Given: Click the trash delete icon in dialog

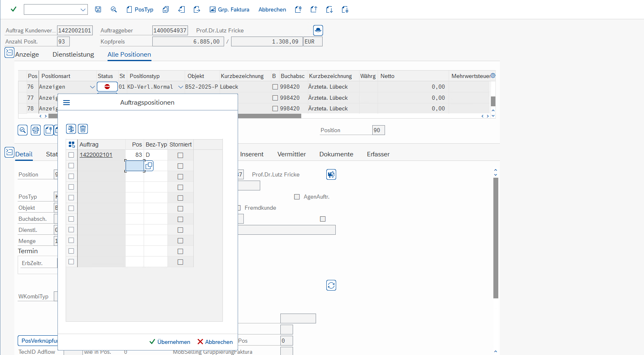Looking at the screenshot, I should (83, 129).
